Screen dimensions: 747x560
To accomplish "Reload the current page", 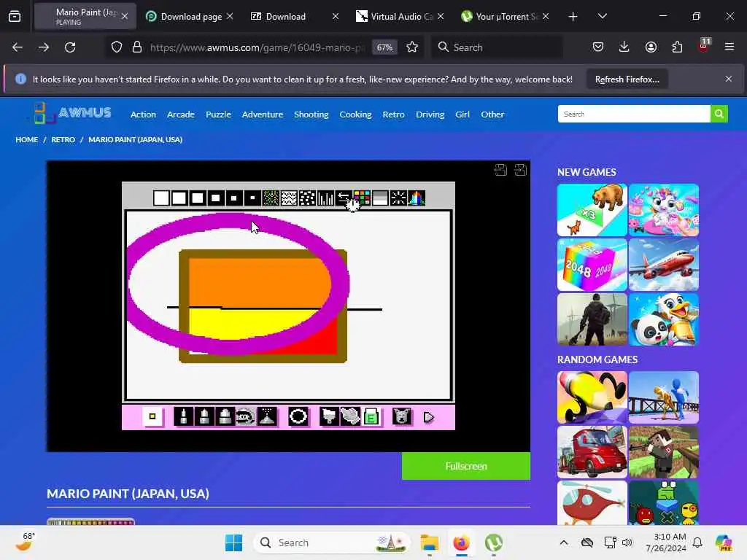I will 70,47.
